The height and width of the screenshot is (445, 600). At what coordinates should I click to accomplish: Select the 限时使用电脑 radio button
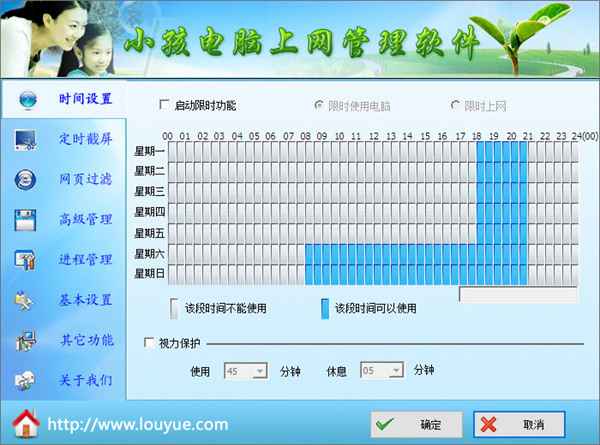319,105
